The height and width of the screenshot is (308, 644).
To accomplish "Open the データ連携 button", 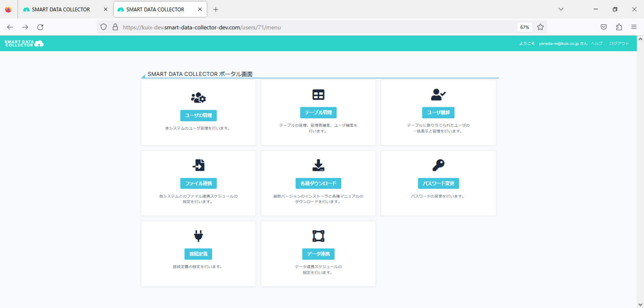I will pos(318,254).
